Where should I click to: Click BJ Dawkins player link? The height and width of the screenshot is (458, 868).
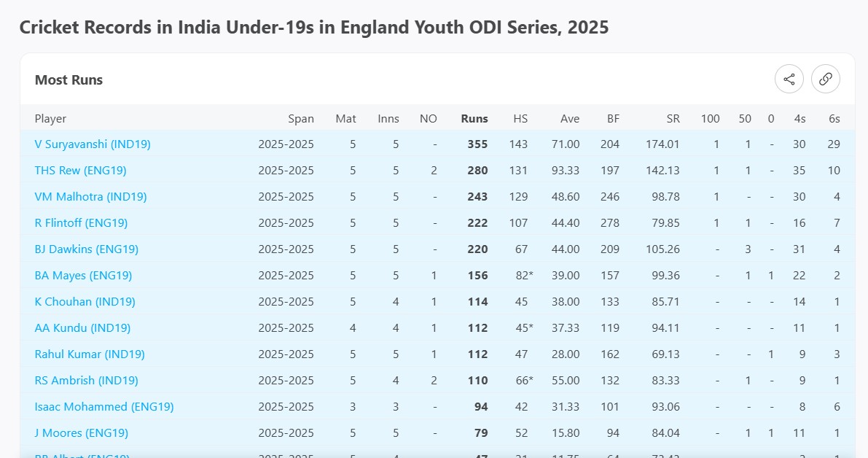[86, 249]
